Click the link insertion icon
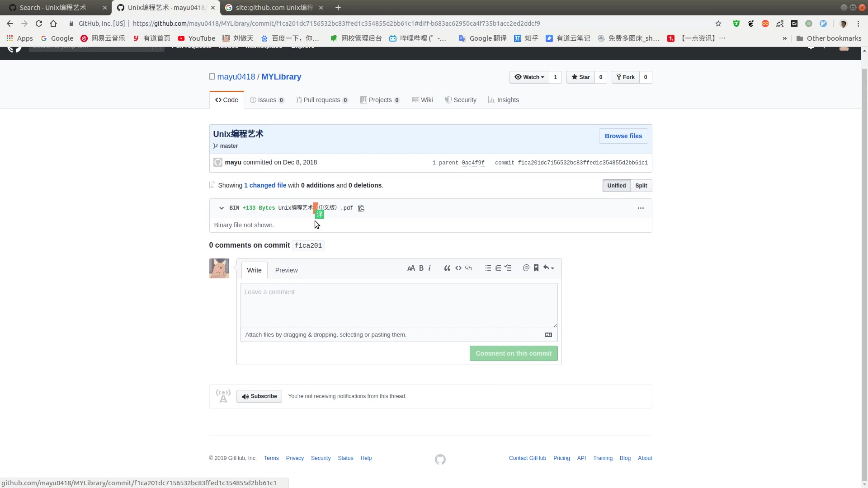 (x=468, y=267)
